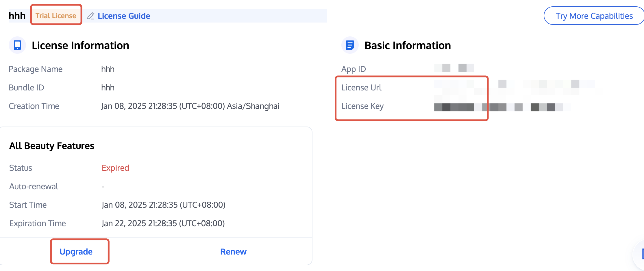Click the License Information phone icon
This screenshot has width=644, height=271.
[x=17, y=45]
